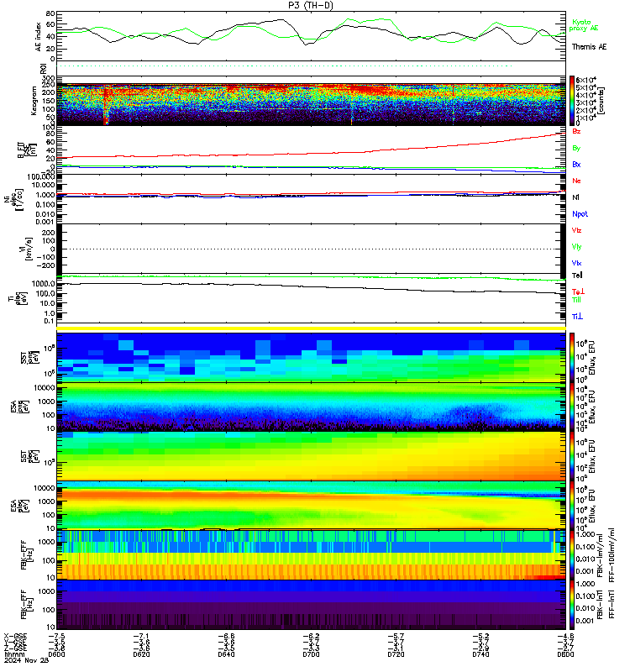
Task: Click the 6×10⁴ value on the counts color bar
Action: click(586, 80)
